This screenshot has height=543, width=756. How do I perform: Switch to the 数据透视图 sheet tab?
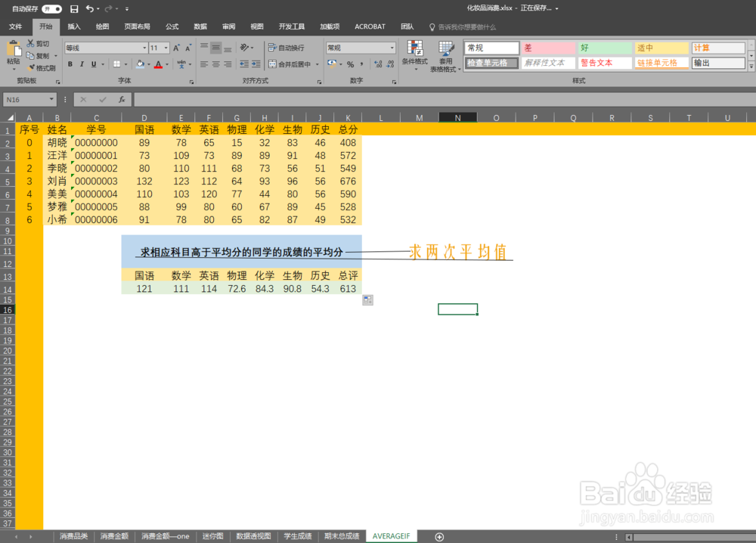coord(253,536)
